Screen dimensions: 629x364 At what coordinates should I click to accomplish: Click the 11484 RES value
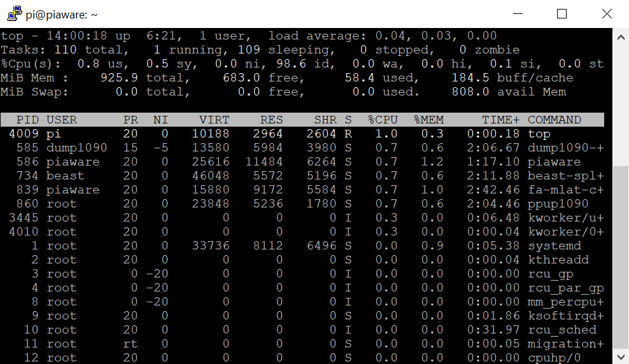coord(264,162)
